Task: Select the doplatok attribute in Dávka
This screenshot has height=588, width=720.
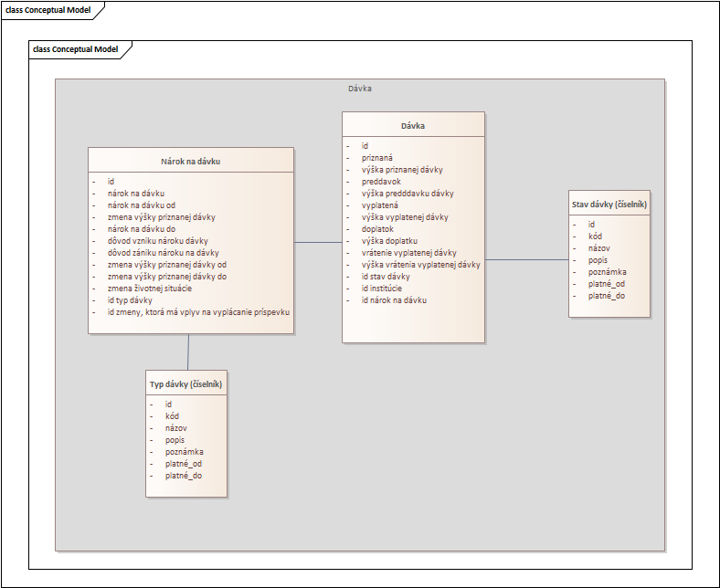Action: 377,229
